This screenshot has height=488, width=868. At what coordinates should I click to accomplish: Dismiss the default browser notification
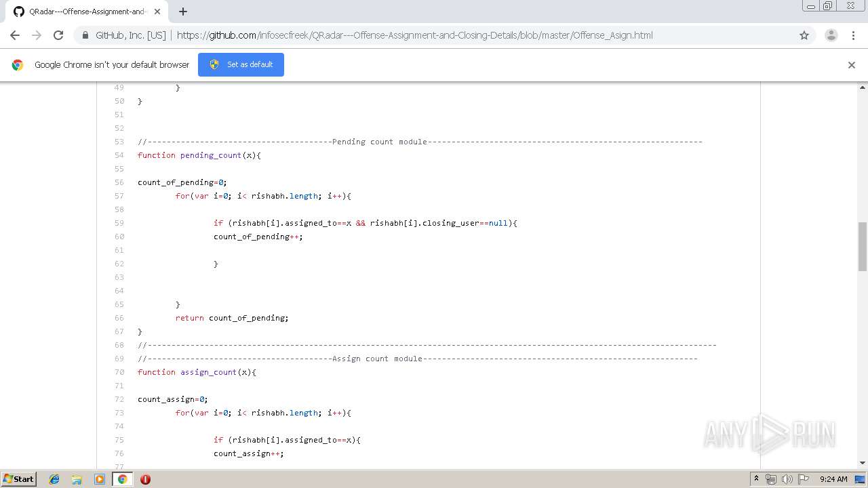point(852,65)
